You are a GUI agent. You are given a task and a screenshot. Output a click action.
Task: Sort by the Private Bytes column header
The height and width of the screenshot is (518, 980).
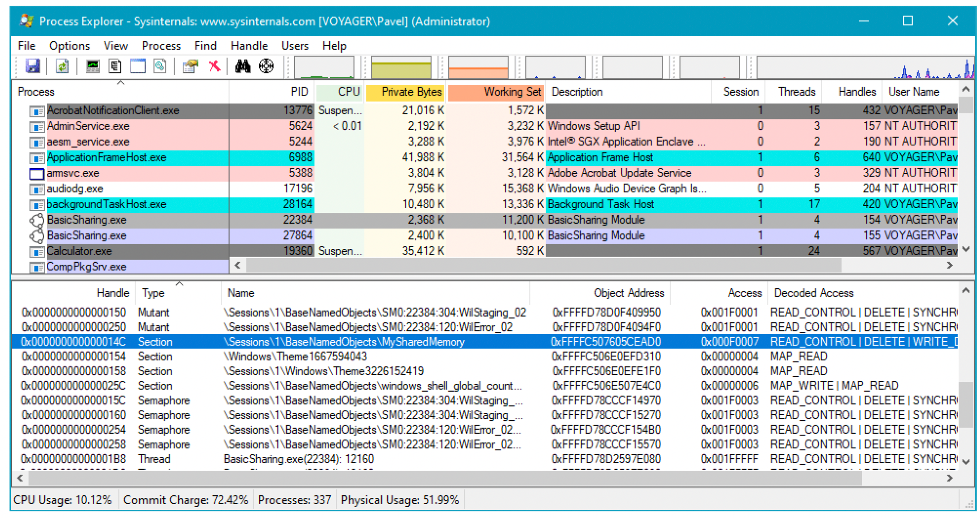[405, 92]
